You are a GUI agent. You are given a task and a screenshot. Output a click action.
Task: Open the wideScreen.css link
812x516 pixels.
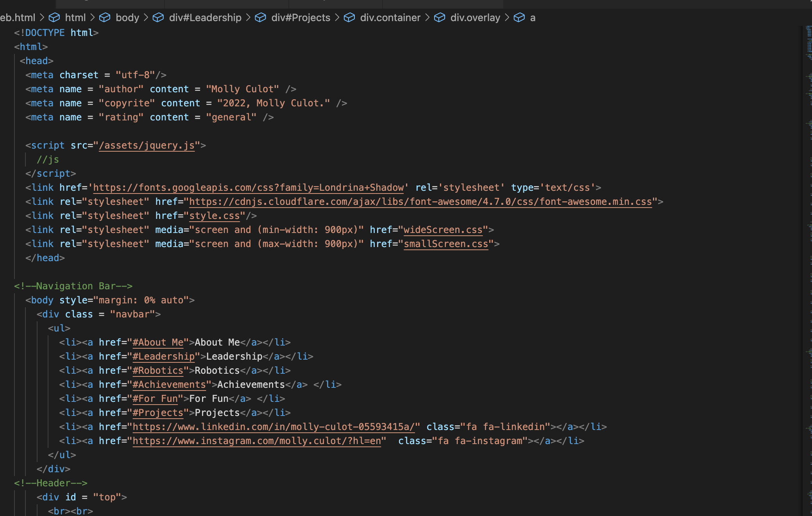tap(443, 230)
